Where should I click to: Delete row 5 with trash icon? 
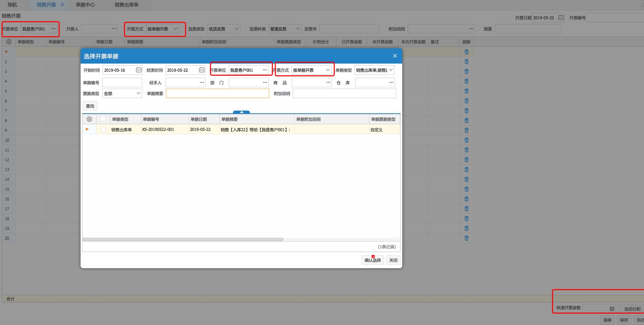(467, 91)
